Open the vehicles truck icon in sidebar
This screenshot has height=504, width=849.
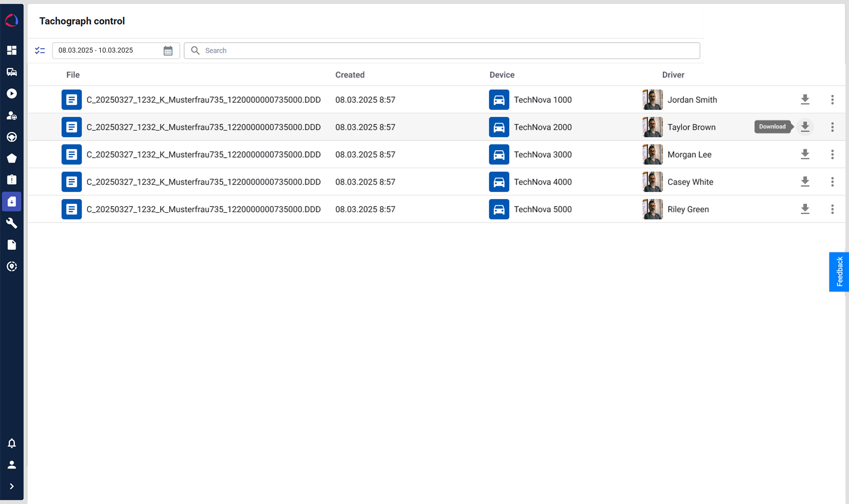pos(12,72)
